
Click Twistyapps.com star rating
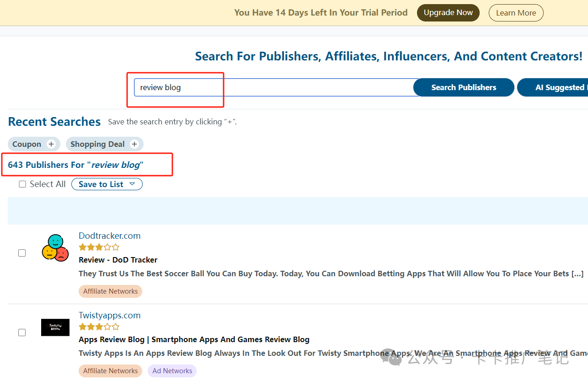(99, 327)
